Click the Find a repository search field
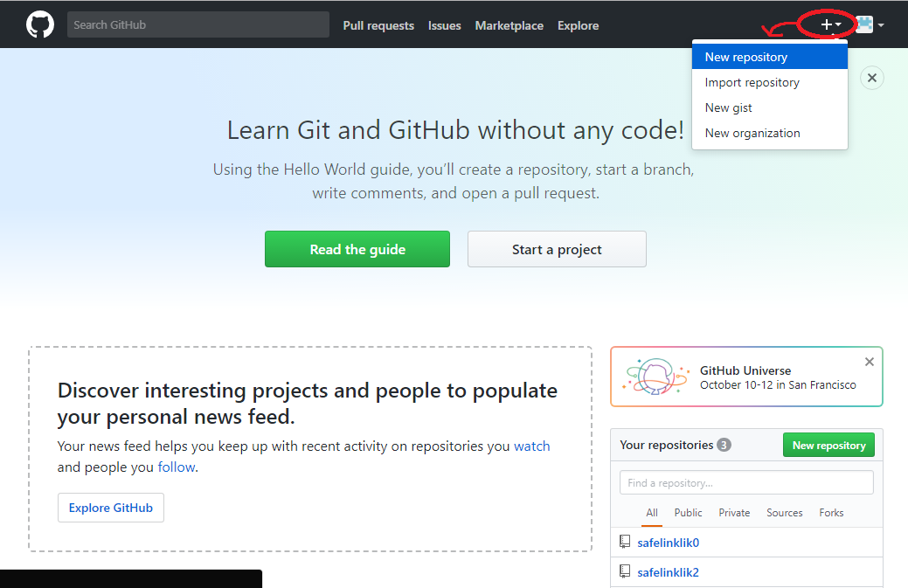The width and height of the screenshot is (908, 588). (745, 481)
